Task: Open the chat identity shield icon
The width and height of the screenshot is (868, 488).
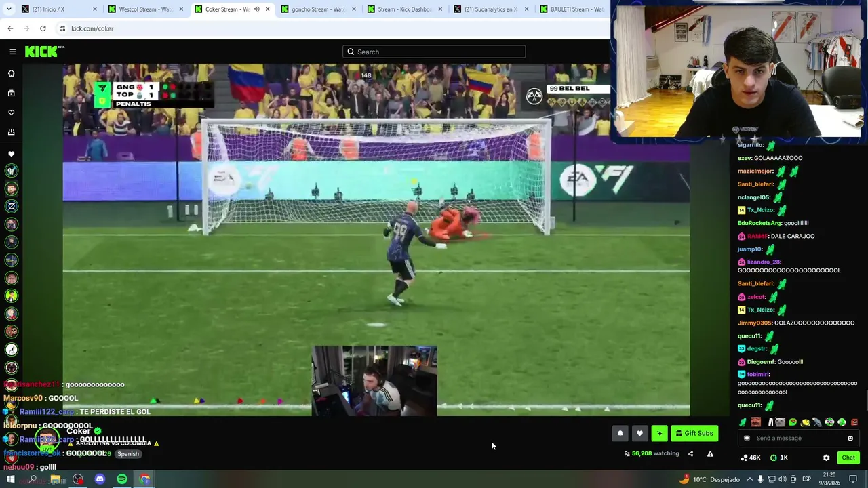Action: pyautogui.click(x=747, y=439)
